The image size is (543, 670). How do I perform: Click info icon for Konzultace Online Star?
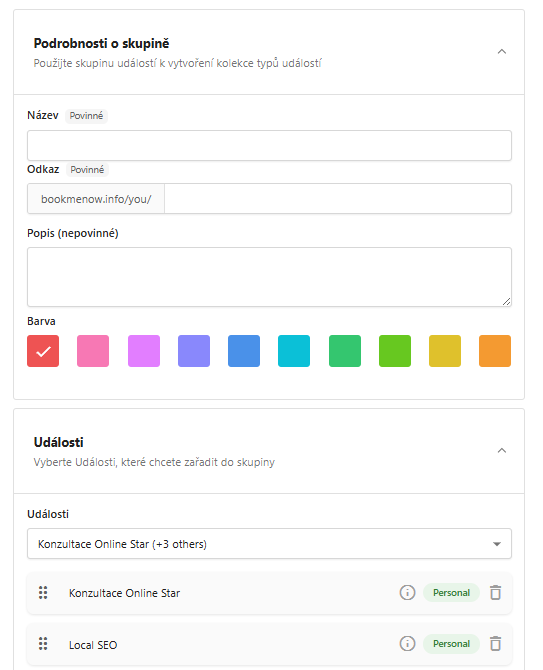click(407, 593)
